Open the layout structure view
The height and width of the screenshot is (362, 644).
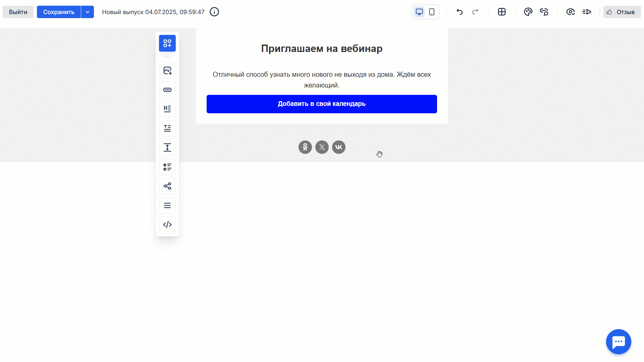(x=501, y=12)
